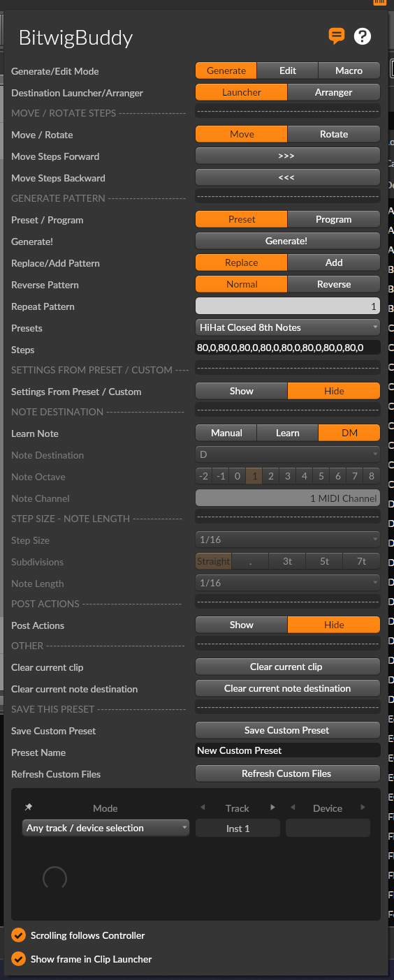Select previous device with left arrow

pos(293,808)
